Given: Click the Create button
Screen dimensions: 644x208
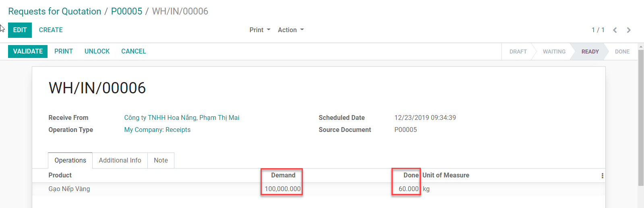Looking at the screenshot, I should tap(51, 30).
